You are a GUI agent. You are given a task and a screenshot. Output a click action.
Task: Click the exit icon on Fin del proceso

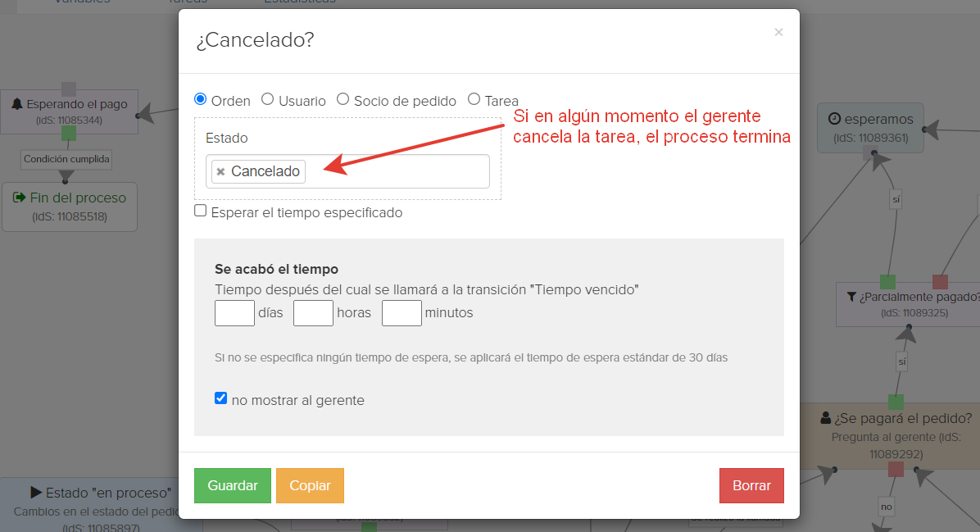pos(19,198)
